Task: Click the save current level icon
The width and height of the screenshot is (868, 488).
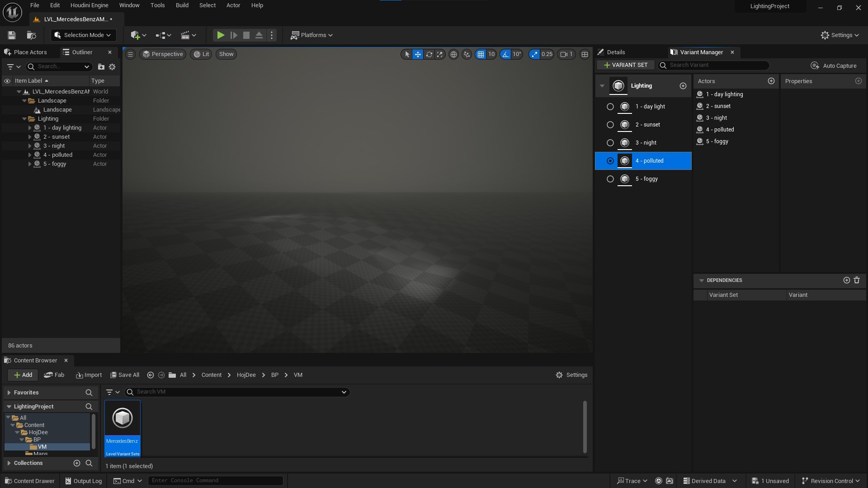Action: point(12,35)
